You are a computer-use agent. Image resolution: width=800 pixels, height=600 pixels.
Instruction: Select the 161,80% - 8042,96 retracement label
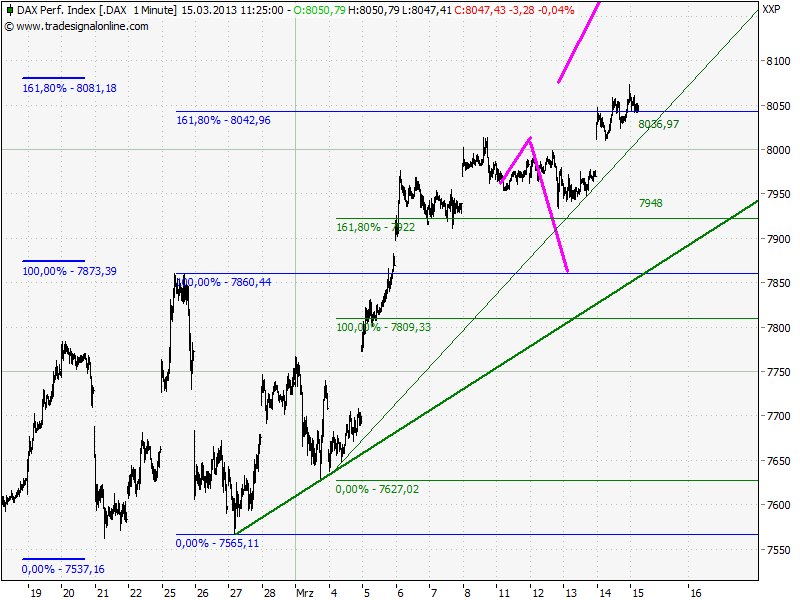[225, 120]
